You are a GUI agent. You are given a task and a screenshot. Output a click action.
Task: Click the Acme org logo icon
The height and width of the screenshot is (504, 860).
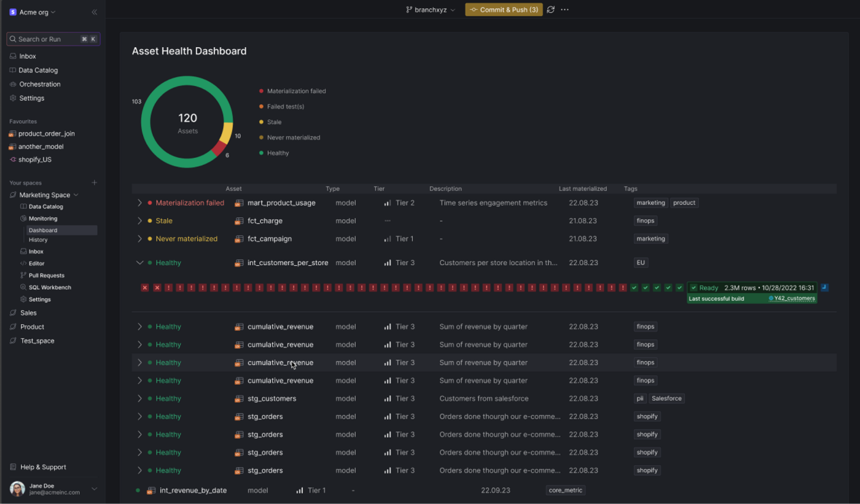[13, 12]
